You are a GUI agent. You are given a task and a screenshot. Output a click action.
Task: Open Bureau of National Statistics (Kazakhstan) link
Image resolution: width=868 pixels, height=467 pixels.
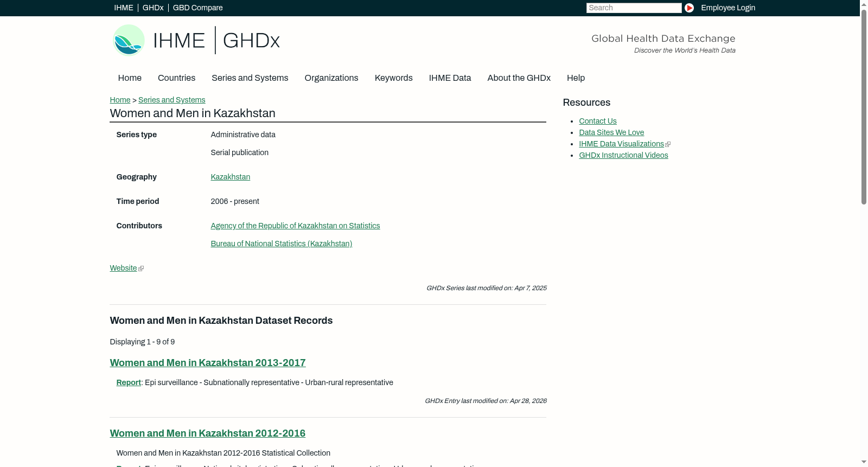(x=282, y=244)
